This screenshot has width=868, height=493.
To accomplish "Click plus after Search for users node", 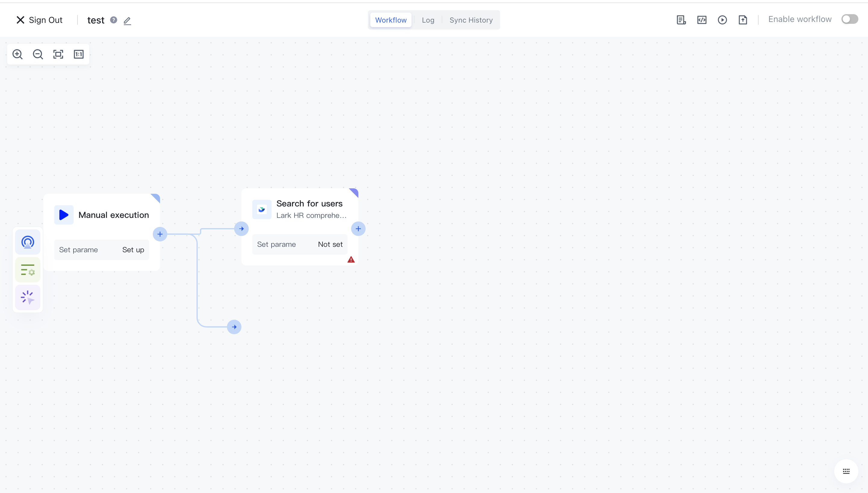I will (x=358, y=229).
